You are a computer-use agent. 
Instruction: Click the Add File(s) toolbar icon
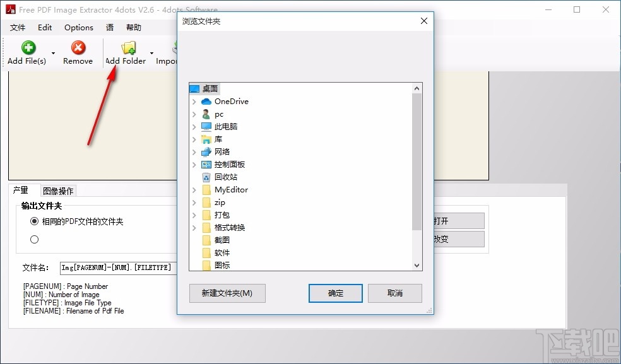[x=27, y=48]
